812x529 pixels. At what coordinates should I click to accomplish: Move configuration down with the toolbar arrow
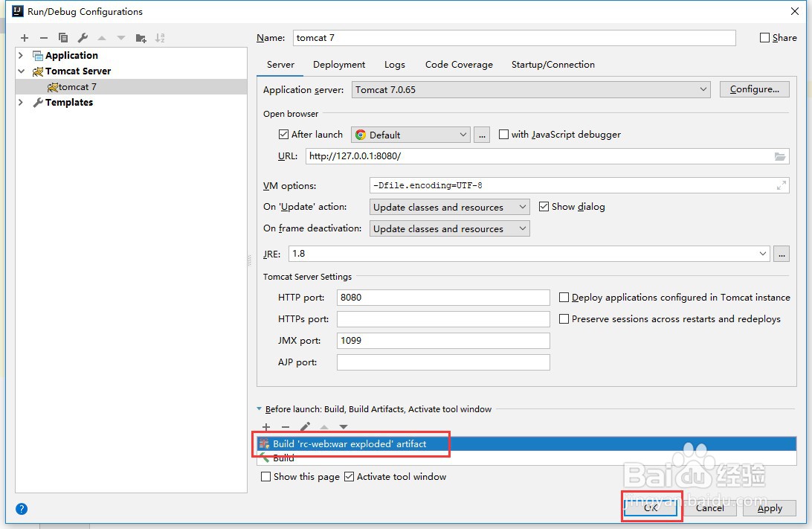coord(121,38)
